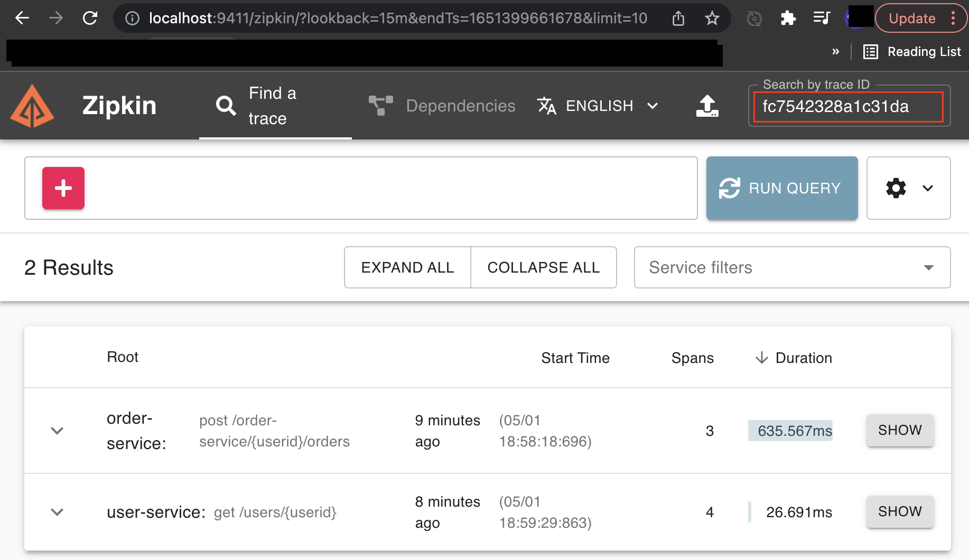Viewport: 969px width, 560px height.
Task: Open the ENGLISH language dropdown
Action: (598, 106)
